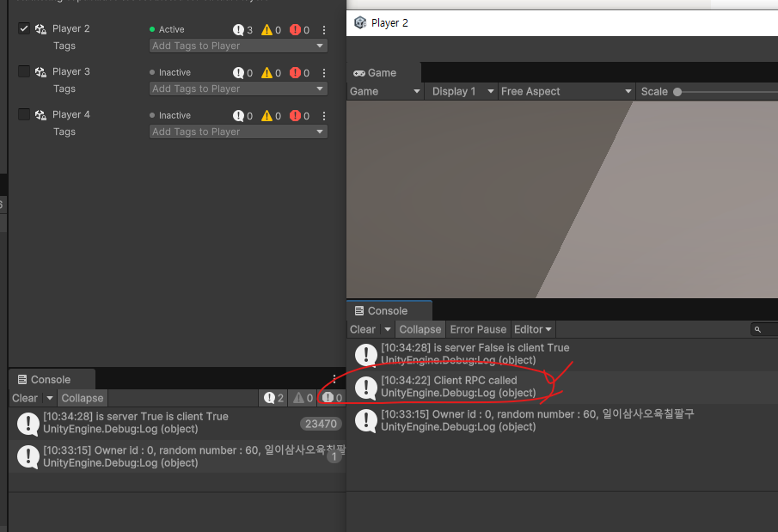Click Player 2 warning count icon

click(x=267, y=30)
